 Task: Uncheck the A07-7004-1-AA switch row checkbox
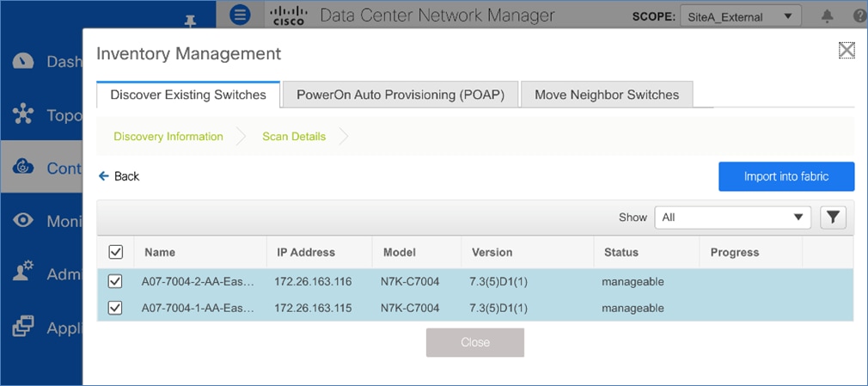click(115, 308)
